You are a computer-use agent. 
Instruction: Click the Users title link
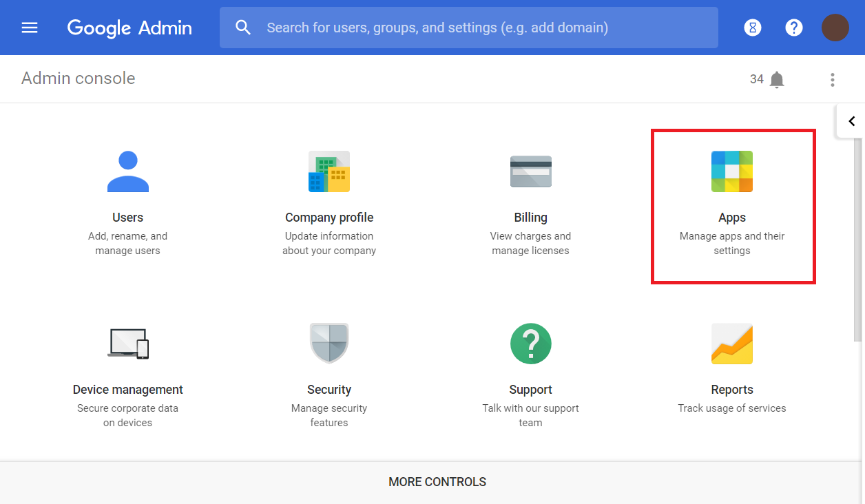[x=128, y=218]
